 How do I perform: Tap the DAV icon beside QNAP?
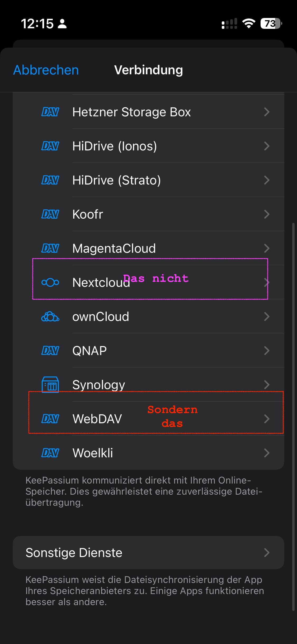50,351
